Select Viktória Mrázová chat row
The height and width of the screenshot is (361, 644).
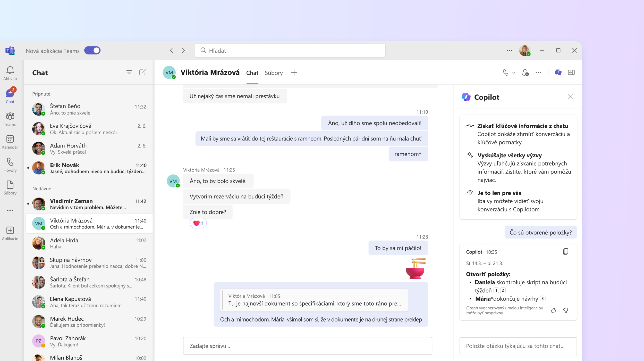pyautogui.click(x=89, y=224)
